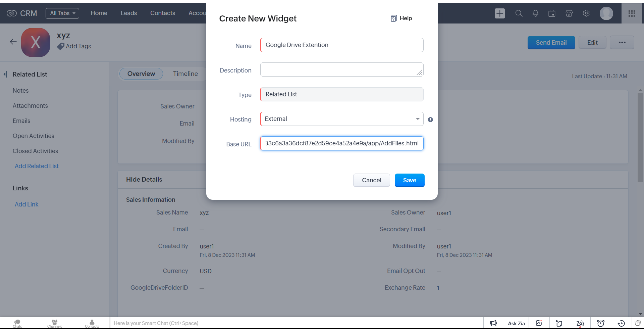Click the Help icon in the widget dialog
Viewport: 644px width, 329px height.
point(394,18)
